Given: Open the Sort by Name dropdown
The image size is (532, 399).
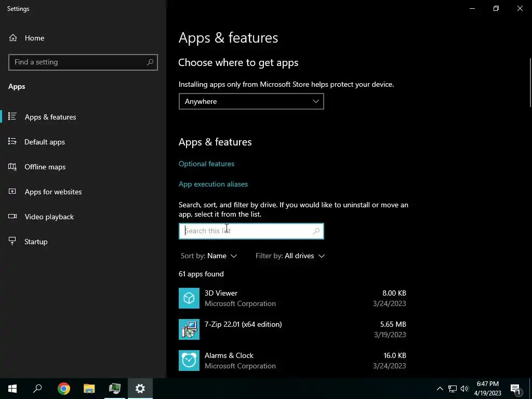Looking at the screenshot, I should point(209,256).
